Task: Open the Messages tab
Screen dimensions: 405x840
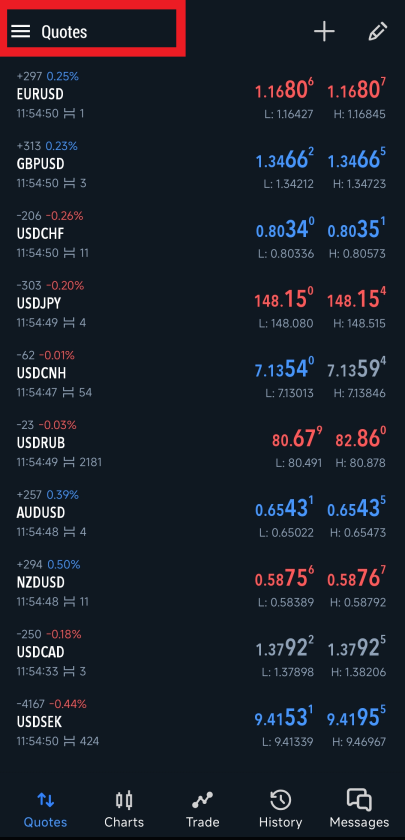Action: coord(359,810)
